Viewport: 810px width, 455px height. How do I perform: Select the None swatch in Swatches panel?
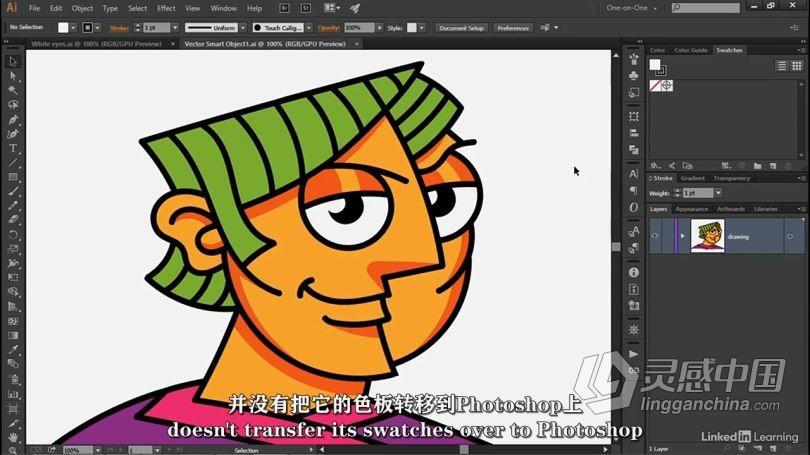pyautogui.click(x=655, y=86)
